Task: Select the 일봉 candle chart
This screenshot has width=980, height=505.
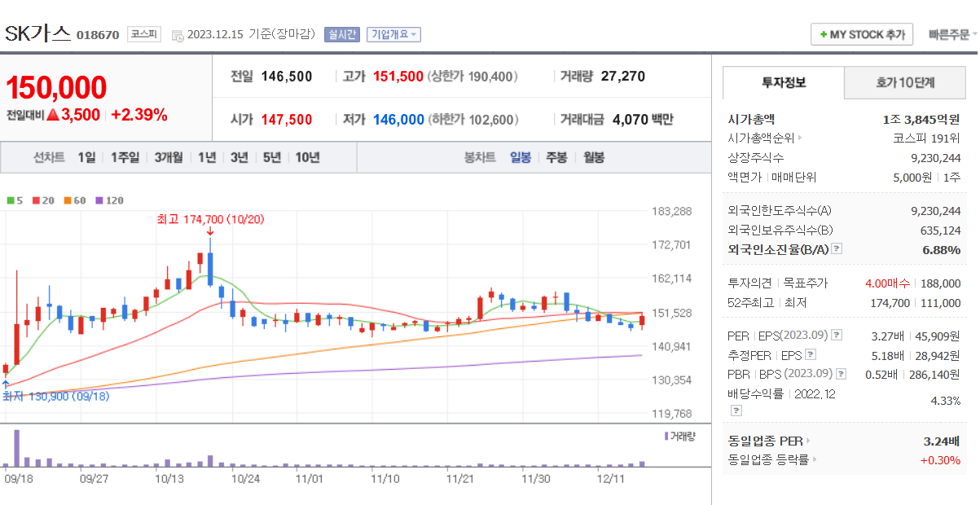Action: (521, 158)
